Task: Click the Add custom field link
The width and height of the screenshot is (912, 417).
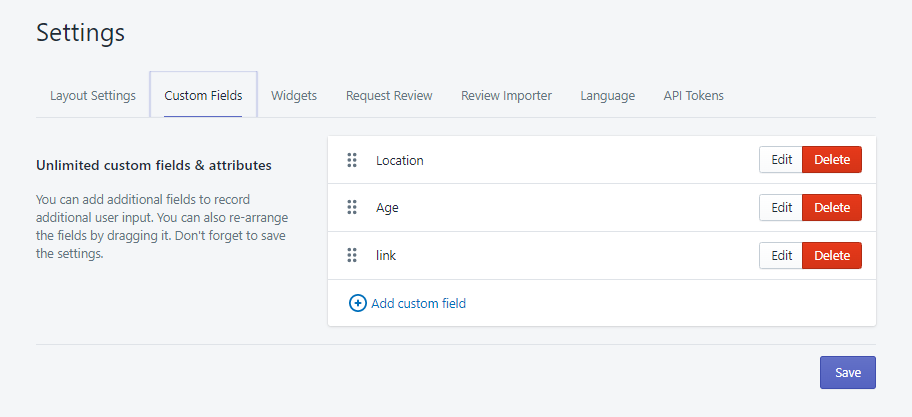Action: pyautogui.click(x=418, y=303)
